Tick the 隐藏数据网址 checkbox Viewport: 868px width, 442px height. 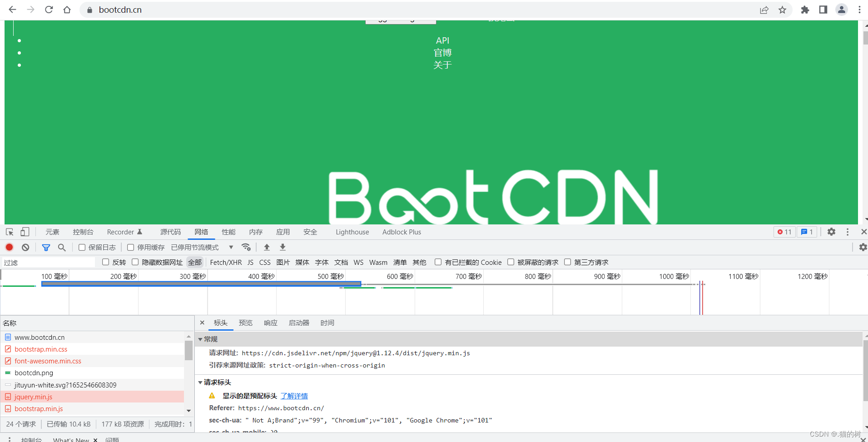135,262
